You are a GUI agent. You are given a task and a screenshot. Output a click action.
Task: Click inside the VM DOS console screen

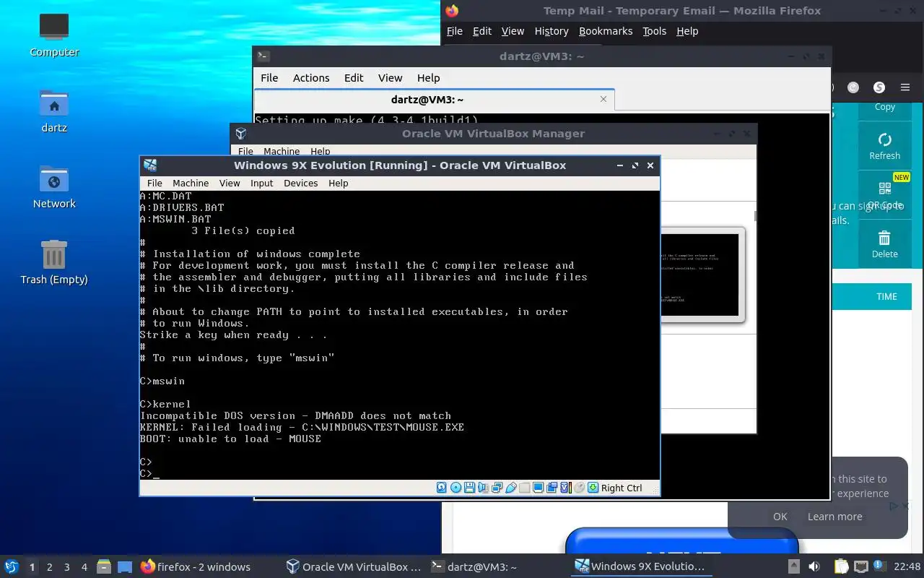coord(399,334)
